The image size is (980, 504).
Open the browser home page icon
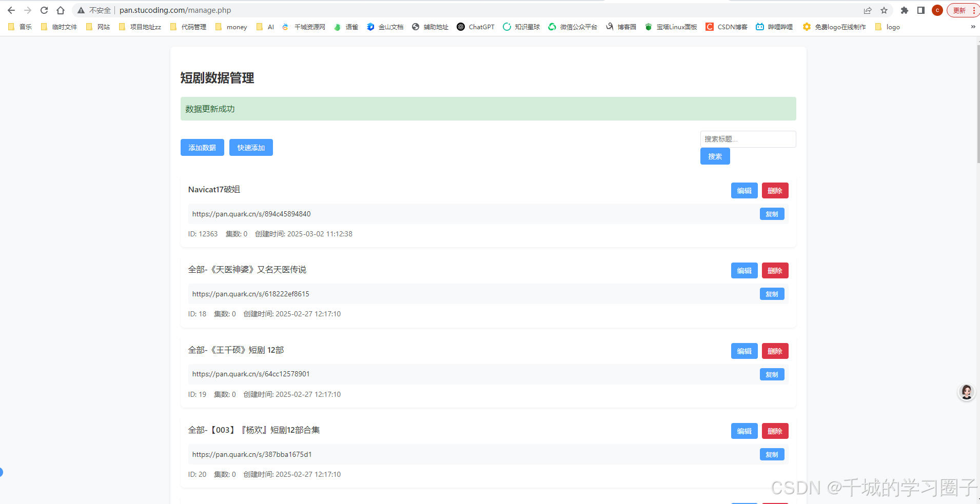tap(61, 10)
